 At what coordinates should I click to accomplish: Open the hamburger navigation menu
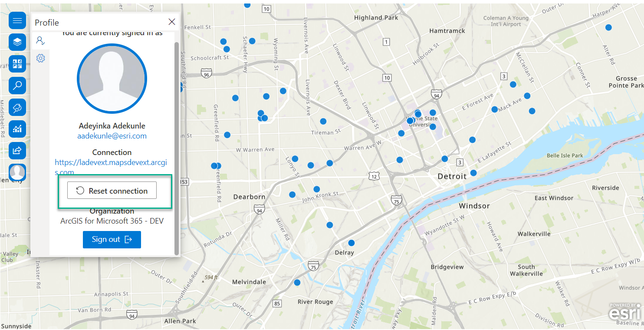pos(17,20)
